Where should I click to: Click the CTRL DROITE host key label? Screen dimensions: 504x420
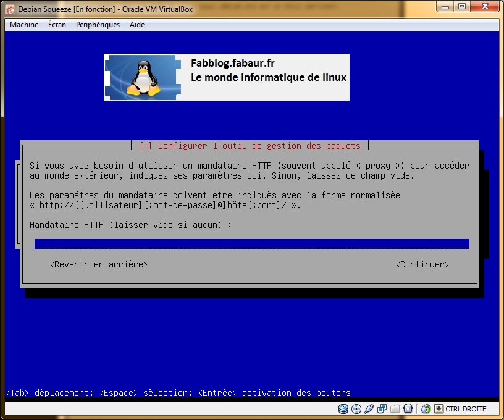click(466, 409)
